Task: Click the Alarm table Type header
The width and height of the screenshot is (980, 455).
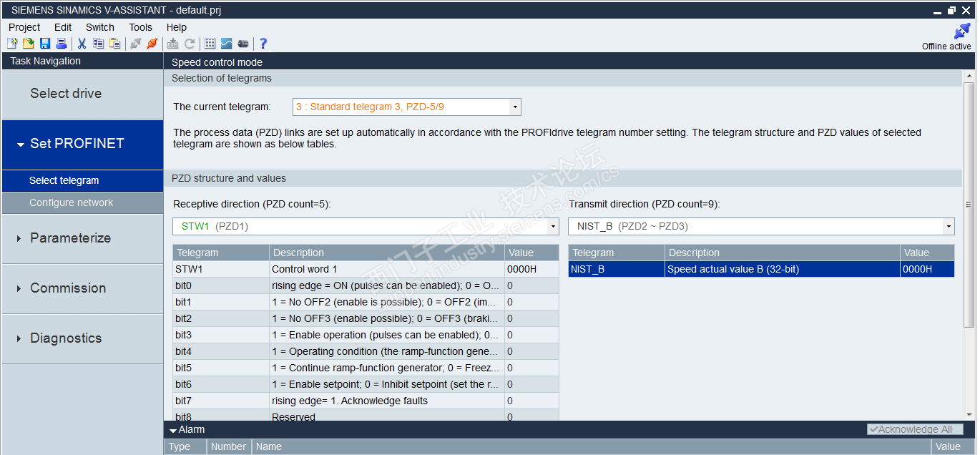Action: point(185,446)
